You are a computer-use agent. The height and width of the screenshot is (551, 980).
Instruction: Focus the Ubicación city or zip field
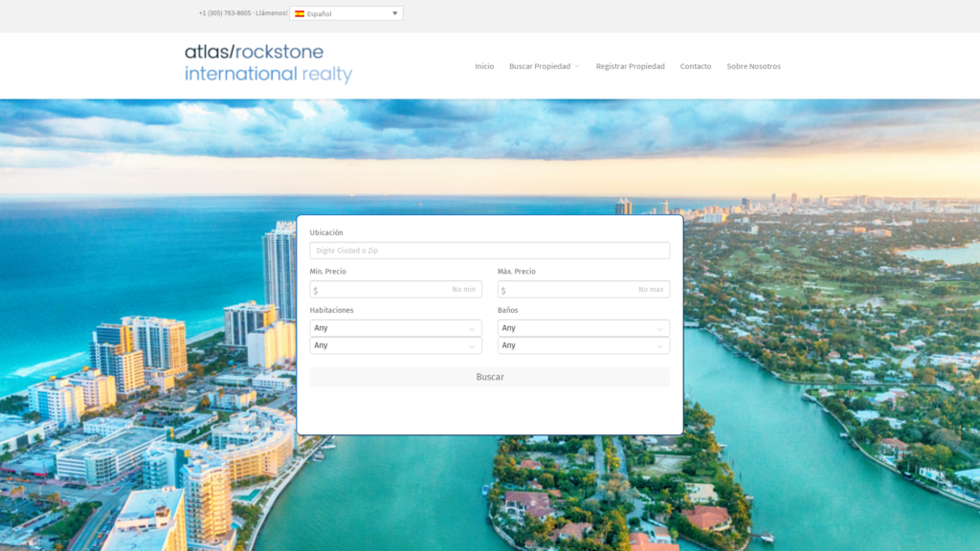[489, 251]
